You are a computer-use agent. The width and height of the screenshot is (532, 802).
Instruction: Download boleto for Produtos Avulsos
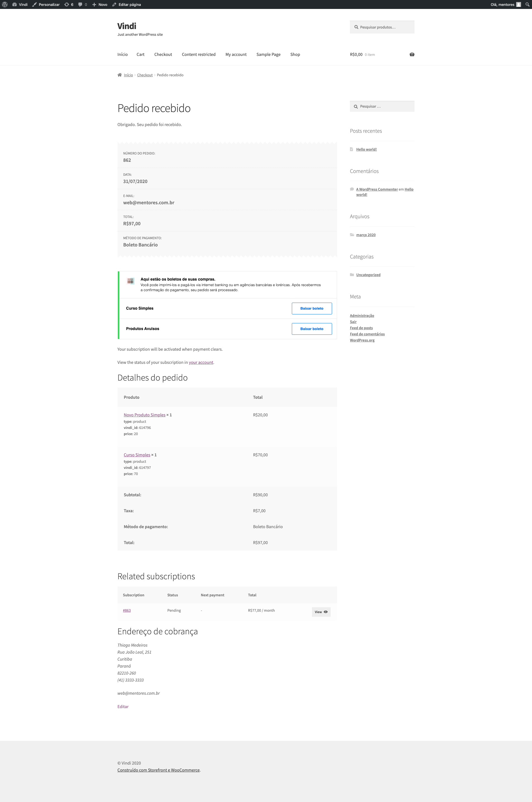click(312, 329)
